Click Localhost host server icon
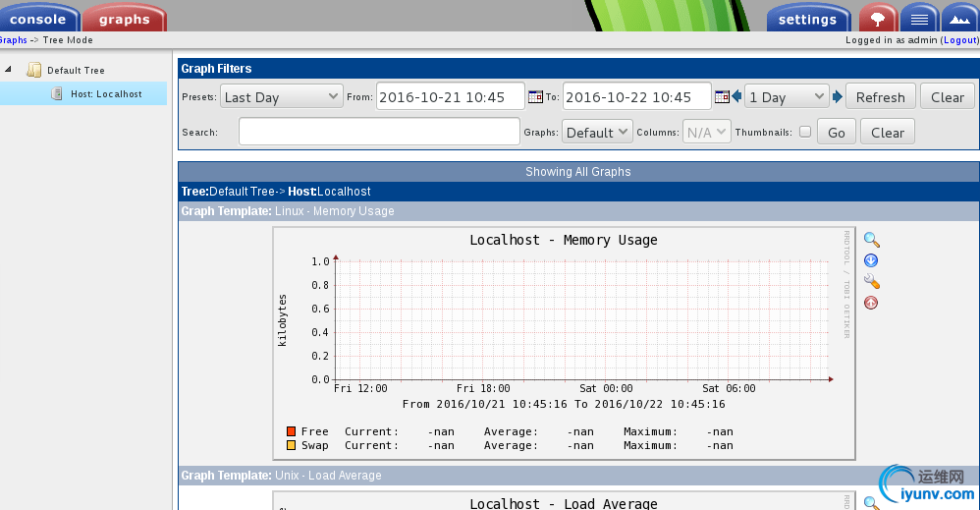 [x=57, y=94]
